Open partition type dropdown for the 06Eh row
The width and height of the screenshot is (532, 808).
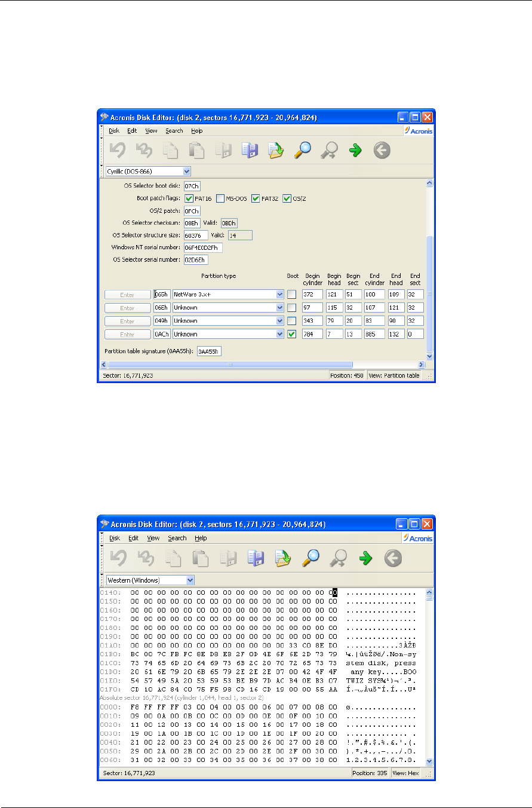(280, 308)
